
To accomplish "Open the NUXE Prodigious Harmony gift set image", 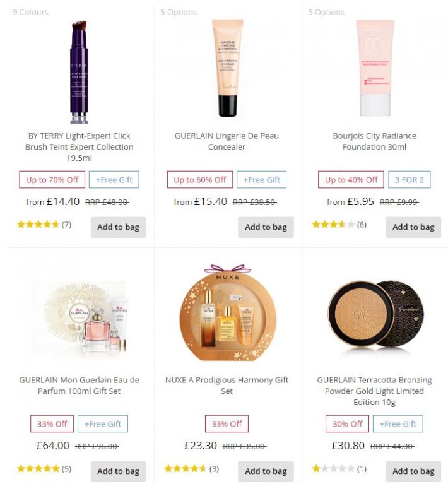I will tap(228, 312).
